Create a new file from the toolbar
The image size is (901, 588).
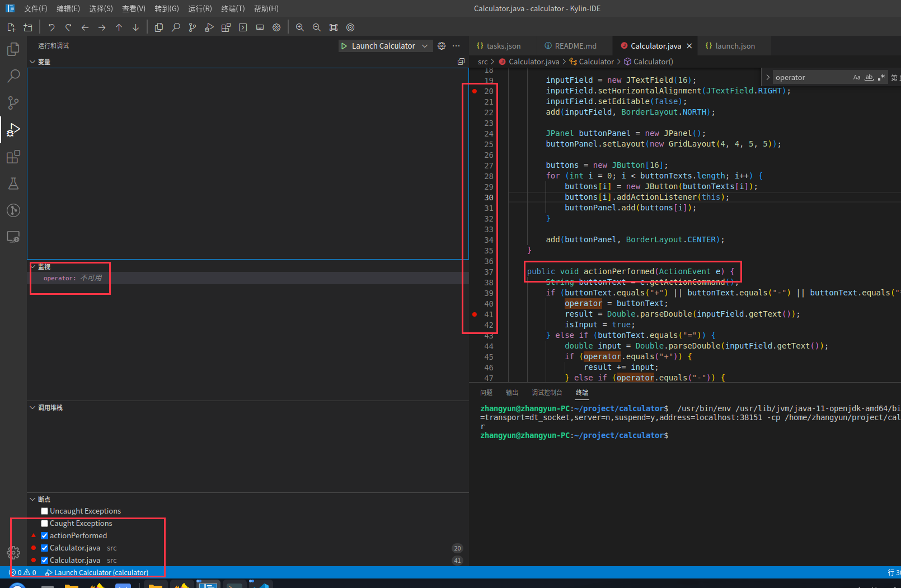[x=11, y=27]
